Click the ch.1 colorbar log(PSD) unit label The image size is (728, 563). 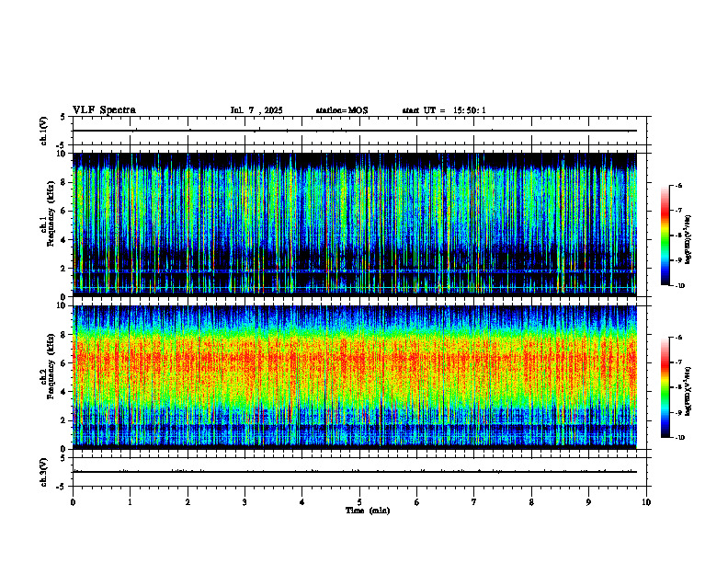688,240
